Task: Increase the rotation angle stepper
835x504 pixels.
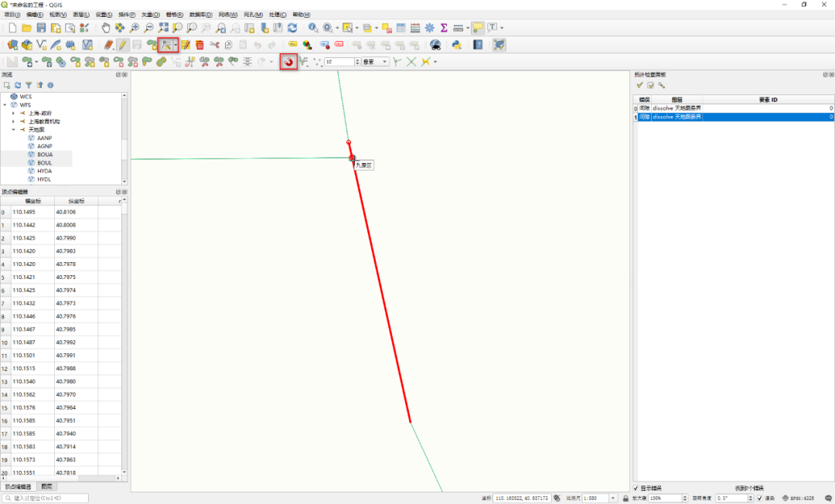Action: point(750,495)
